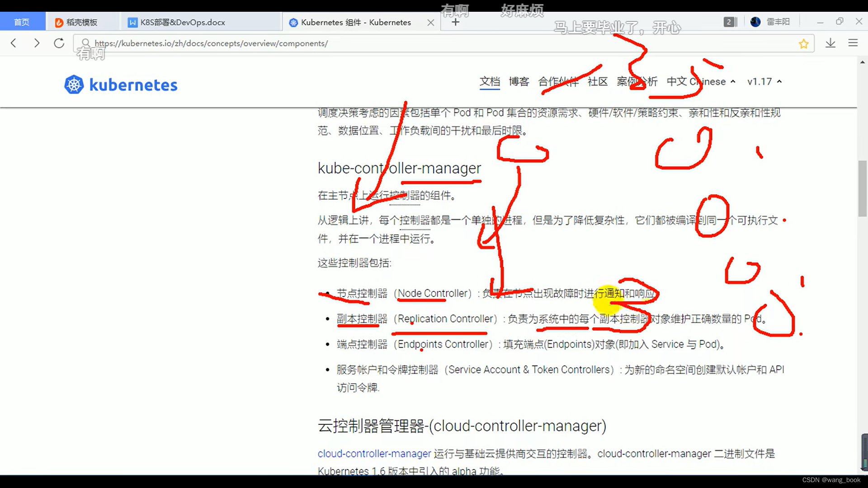Bookmark this page with star icon
Image resolution: width=868 pixels, height=488 pixels.
point(803,44)
